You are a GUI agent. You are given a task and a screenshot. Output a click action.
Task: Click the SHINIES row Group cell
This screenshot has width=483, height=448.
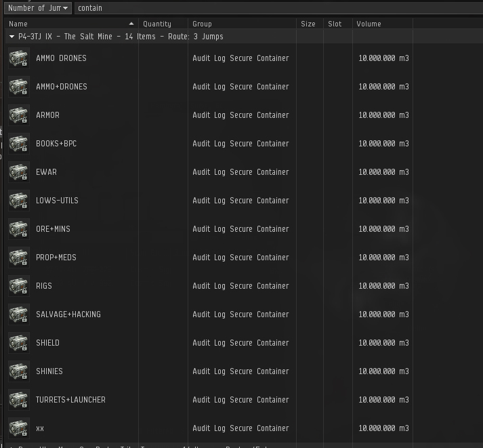pyautogui.click(x=241, y=371)
